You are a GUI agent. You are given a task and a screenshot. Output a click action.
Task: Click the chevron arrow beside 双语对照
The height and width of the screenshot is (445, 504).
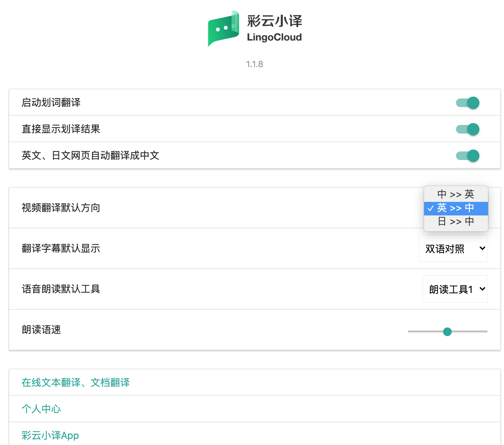482,248
